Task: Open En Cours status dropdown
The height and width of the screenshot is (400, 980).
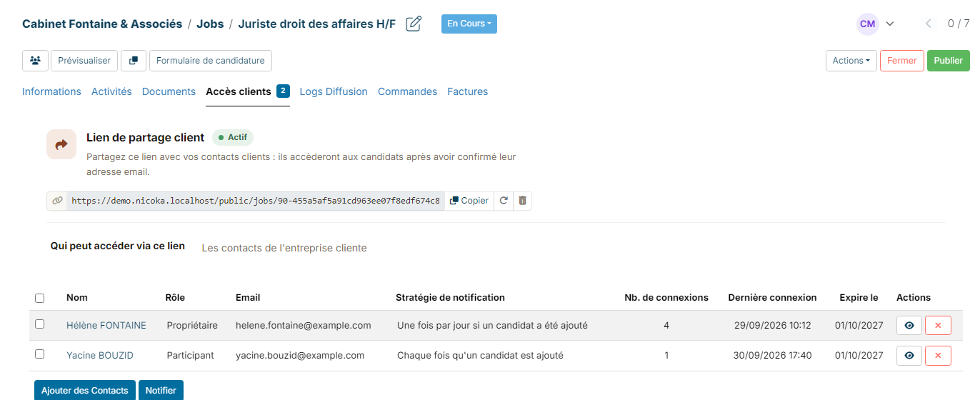Action: (x=469, y=24)
